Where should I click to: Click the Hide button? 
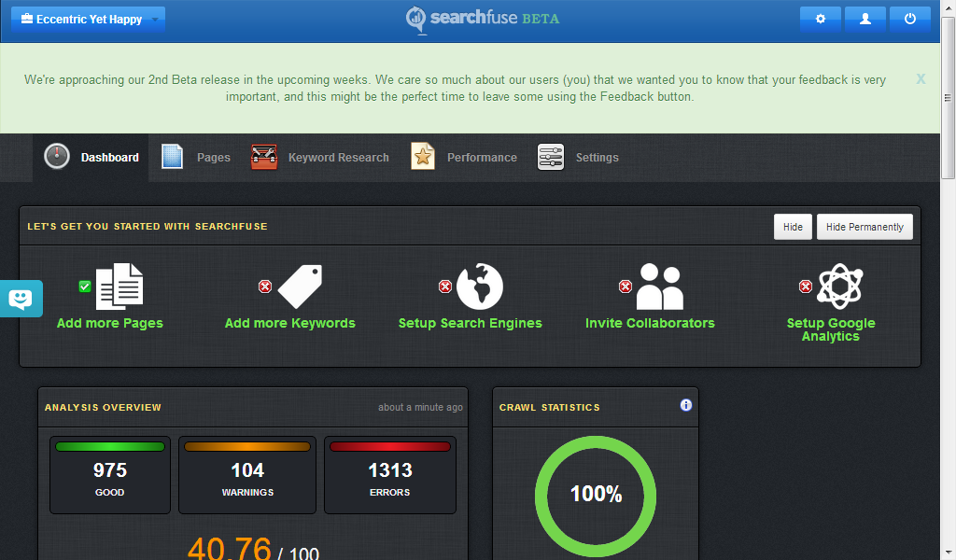coord(793,227)
